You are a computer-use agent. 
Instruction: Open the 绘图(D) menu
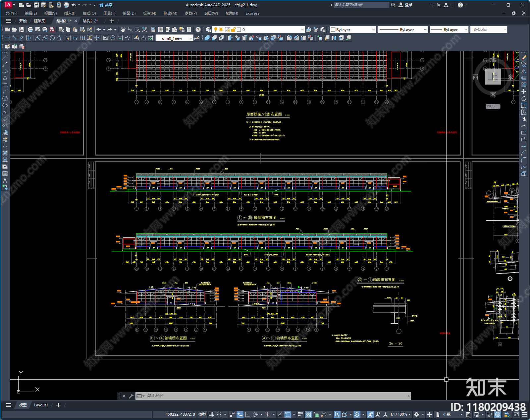click(x=129, y=13)
